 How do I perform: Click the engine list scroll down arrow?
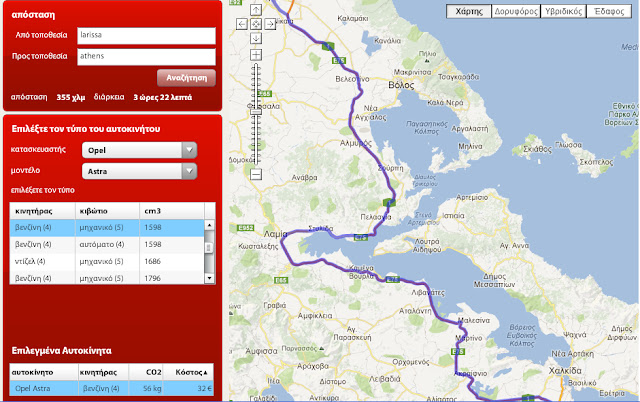(x=209, y=278)
